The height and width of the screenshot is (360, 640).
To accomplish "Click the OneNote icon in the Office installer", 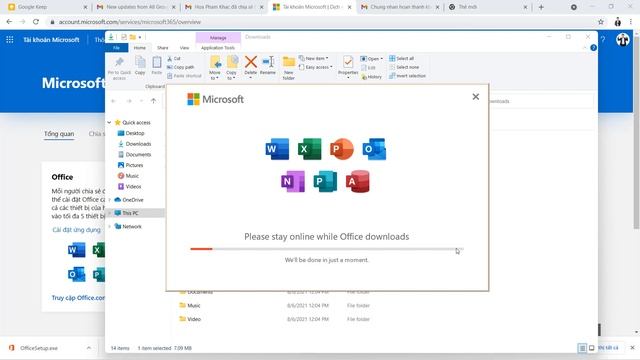I will pos(293,181).
